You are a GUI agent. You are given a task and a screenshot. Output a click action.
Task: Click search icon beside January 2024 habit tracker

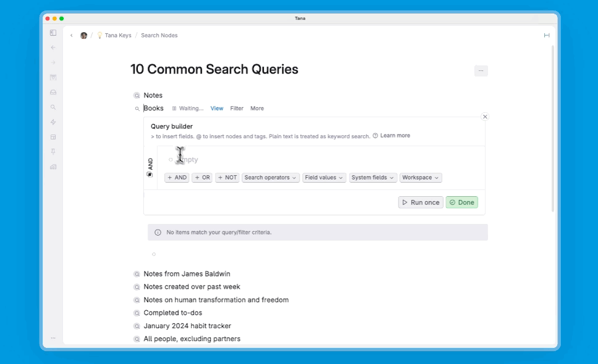[x=137, y=326]
